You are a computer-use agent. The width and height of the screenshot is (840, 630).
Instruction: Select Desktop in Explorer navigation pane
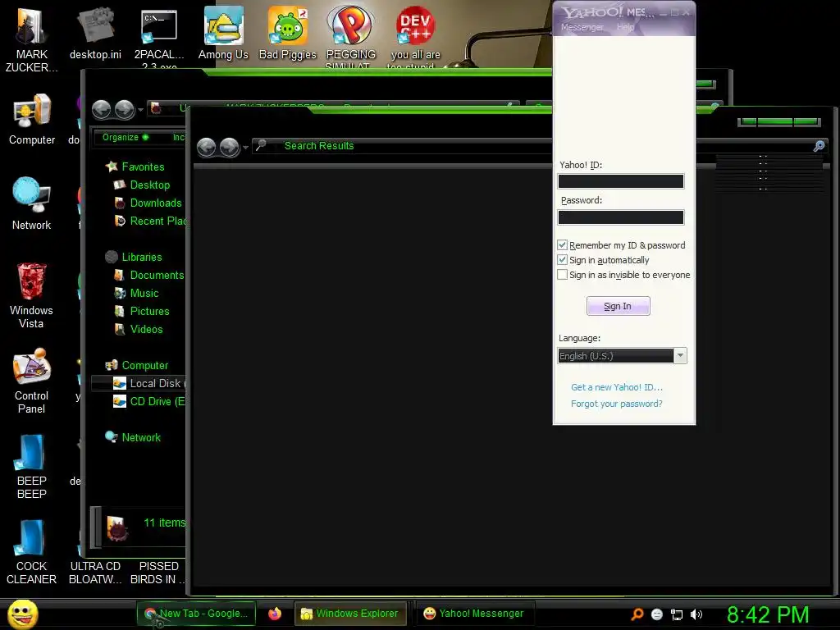(149, 185)
